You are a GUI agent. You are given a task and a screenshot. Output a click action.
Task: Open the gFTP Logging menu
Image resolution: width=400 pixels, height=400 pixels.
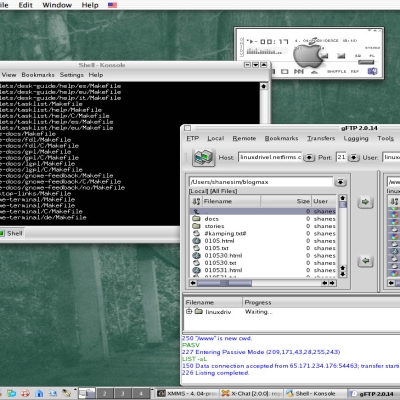tap(356, 138)
